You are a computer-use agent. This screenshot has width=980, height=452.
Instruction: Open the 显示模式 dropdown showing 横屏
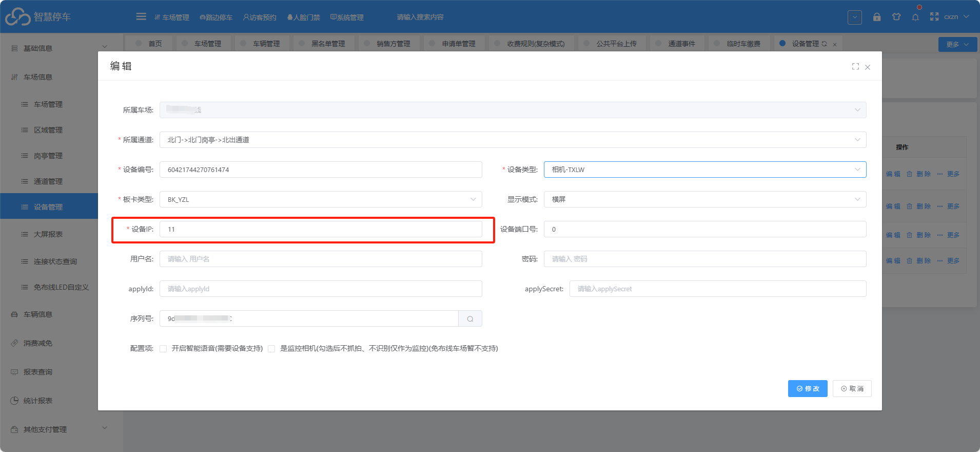pos(705,199)
